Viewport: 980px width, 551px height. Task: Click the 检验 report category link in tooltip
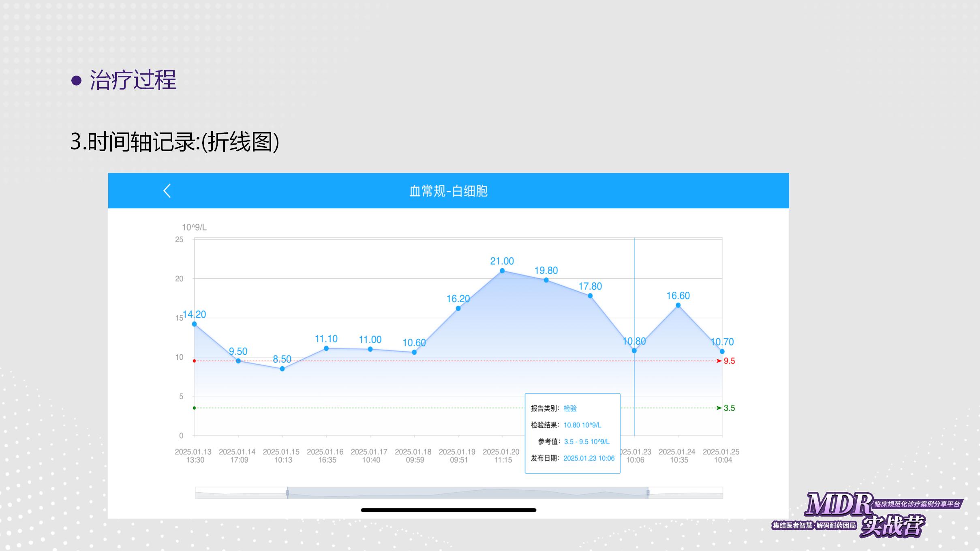pos(570,408)
